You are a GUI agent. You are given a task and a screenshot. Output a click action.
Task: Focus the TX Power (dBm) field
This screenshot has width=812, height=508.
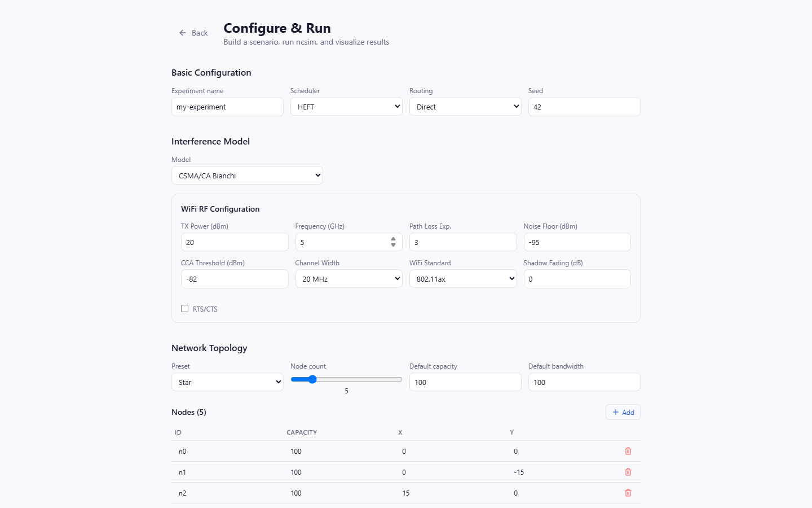235,242
